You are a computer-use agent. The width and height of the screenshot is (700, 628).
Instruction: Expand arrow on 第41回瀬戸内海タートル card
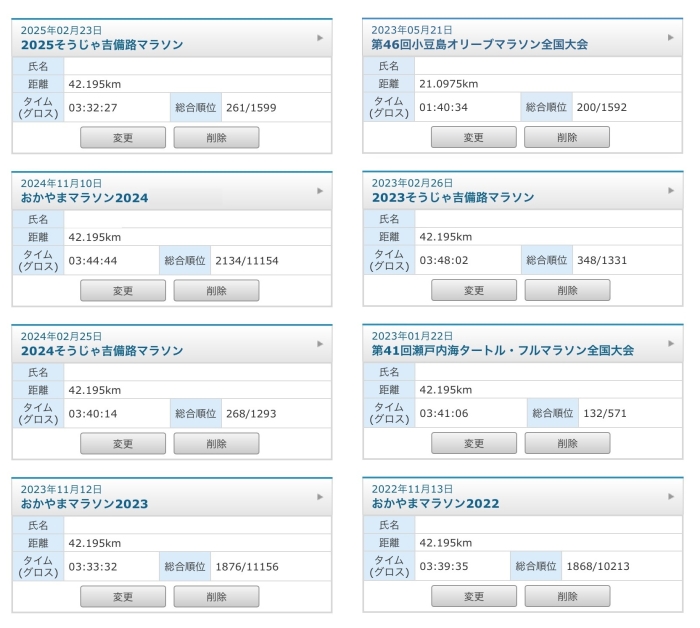(671, 344)
